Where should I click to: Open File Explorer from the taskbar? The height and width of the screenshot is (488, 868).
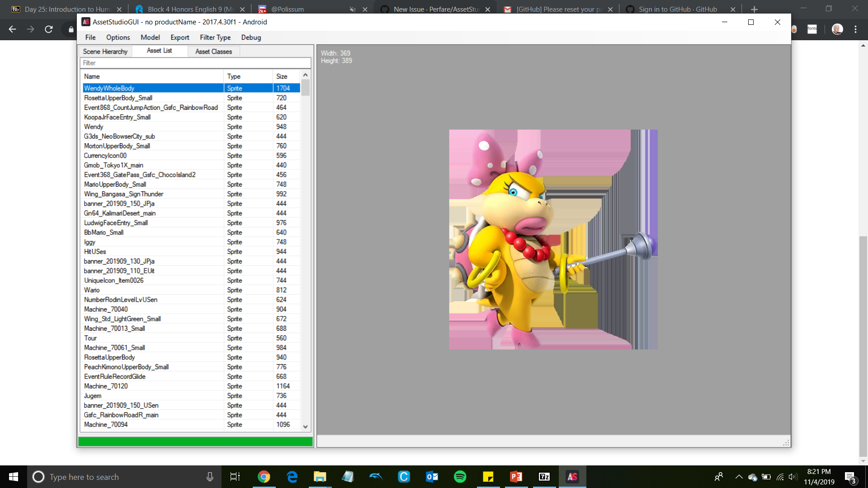point(320,477)
